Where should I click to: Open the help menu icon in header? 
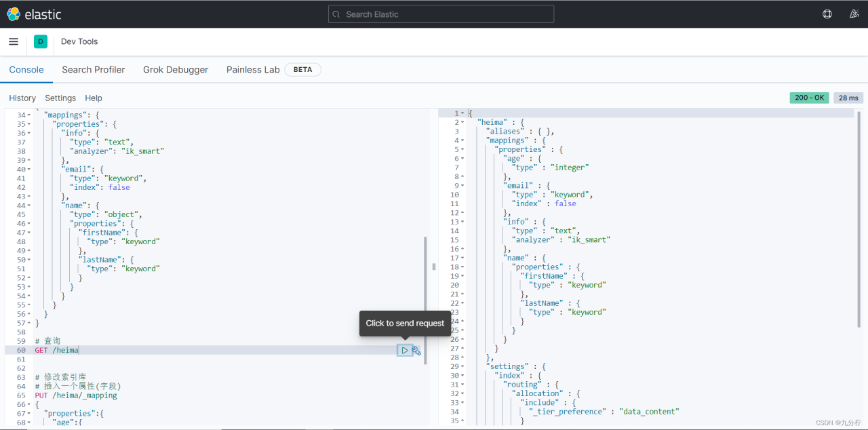click(x=827, y=14)
